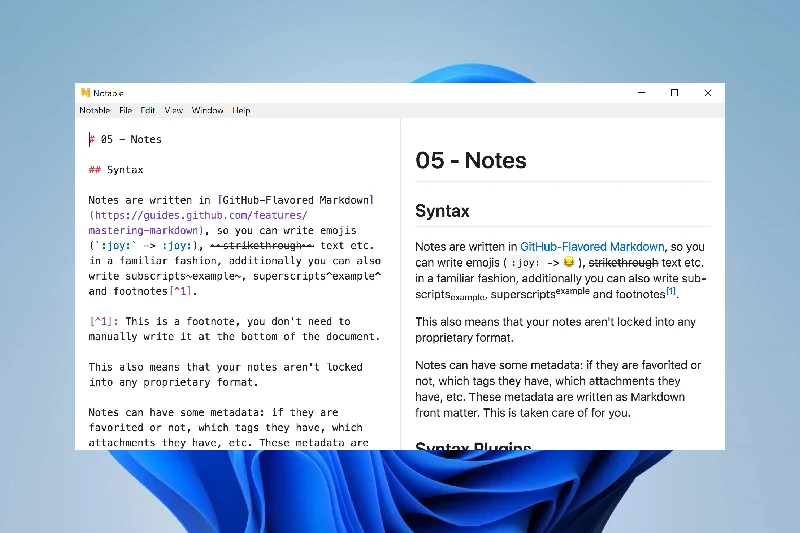Click the superscript 'example' text in preview
The image size is (800, 533).
[x=572, y=291]
